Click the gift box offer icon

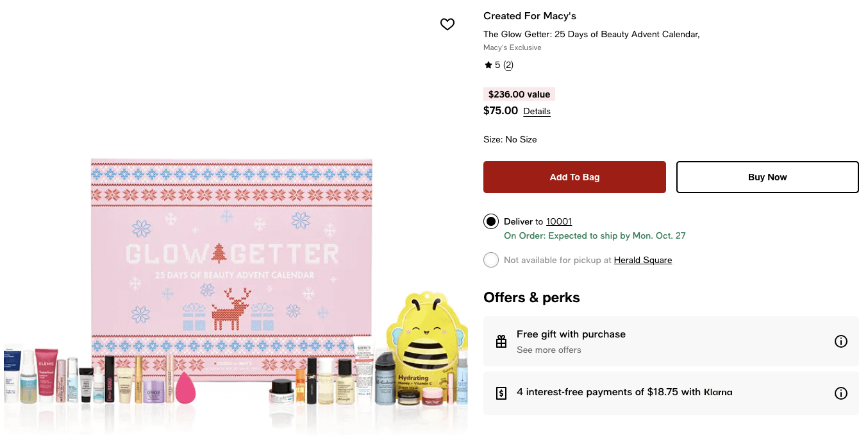[x=501, y=341]
